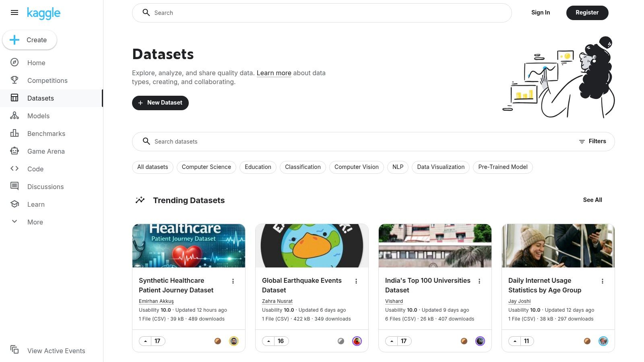The width and height of the screenshot is (644, 362).
Task: Open the Learn more link about data types
Action: click(274, 73)
